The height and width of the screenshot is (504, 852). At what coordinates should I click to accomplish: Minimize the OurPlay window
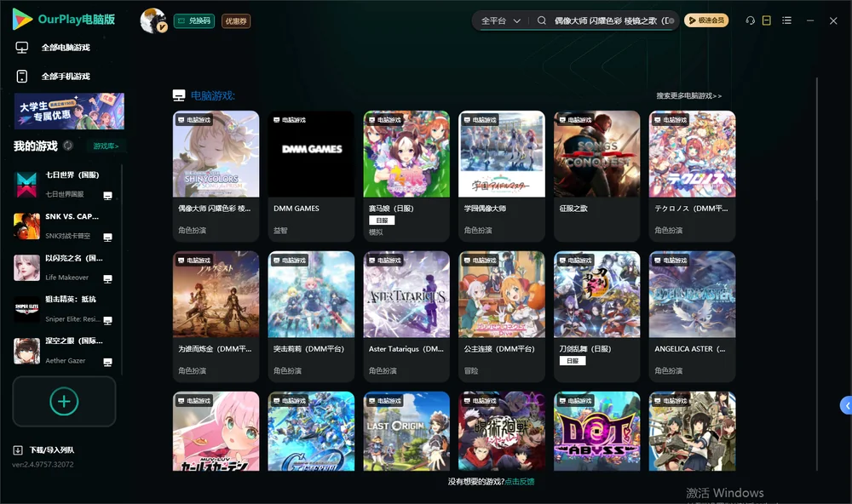point(810,20)
